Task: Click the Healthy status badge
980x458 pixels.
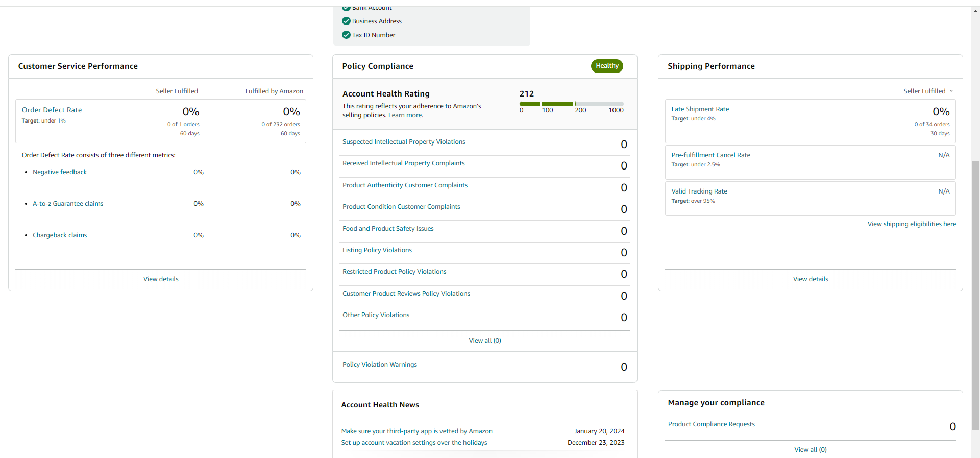Action: 607,66
